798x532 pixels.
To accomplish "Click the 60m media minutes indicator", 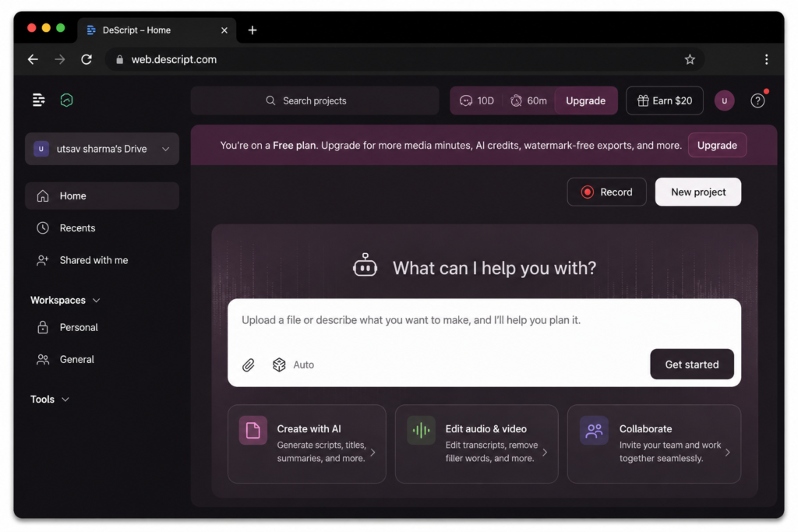I will tap(529, 100).
